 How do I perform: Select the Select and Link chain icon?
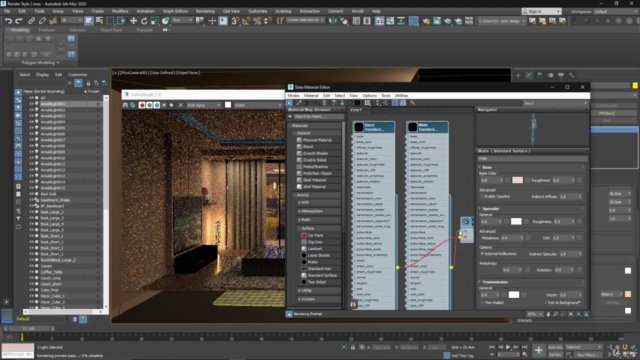[x=31, y=21]
